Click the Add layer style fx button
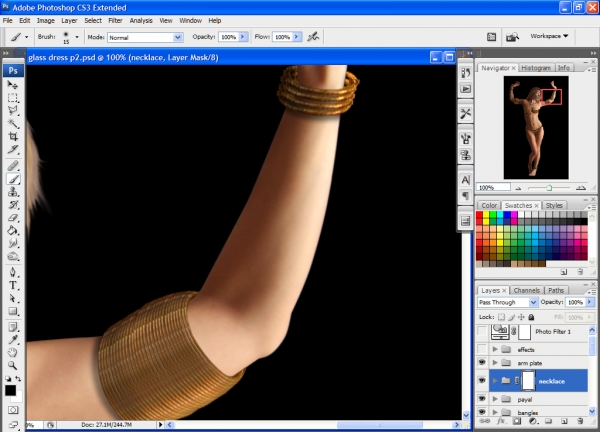The image size is (600, 432). pos(501,421)
